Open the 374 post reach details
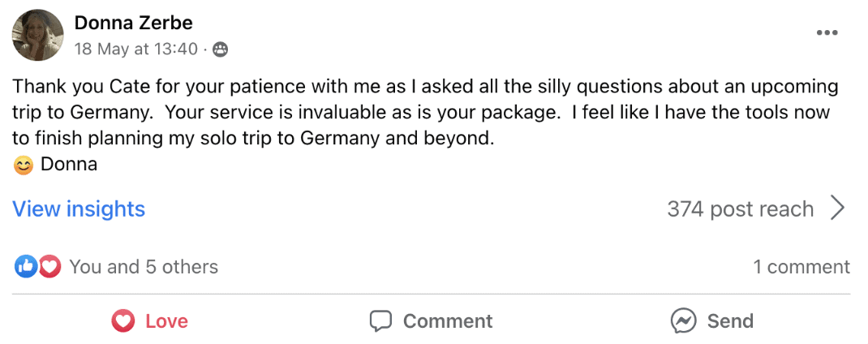The image size is (868, 344). pos(740,209)
